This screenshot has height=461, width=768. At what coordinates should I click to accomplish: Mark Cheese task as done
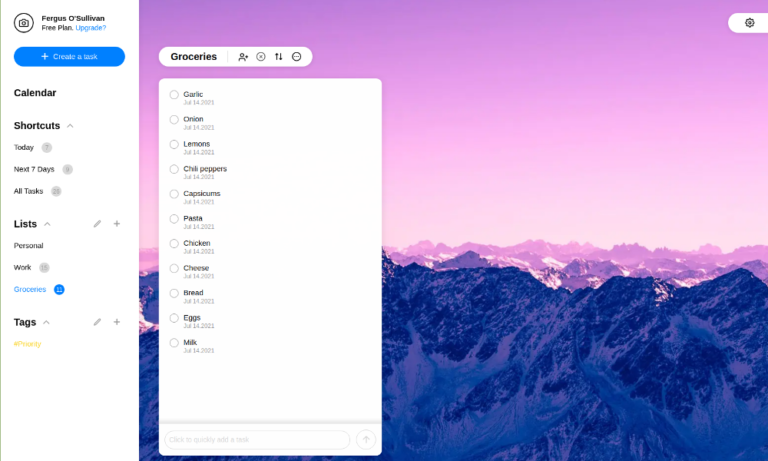click(174, 268)
